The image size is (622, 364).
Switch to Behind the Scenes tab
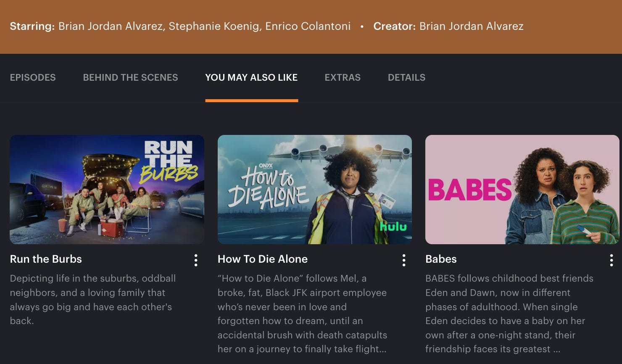(x=130, y=77)
